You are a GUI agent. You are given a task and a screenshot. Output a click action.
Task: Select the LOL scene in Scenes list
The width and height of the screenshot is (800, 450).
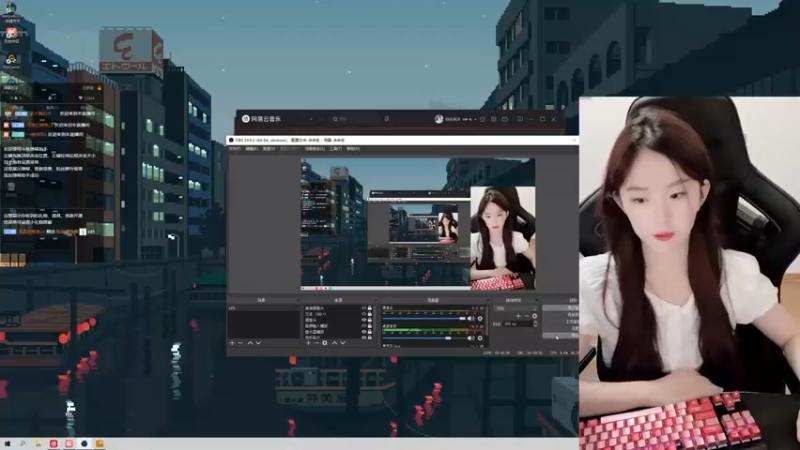pos(264,308)
